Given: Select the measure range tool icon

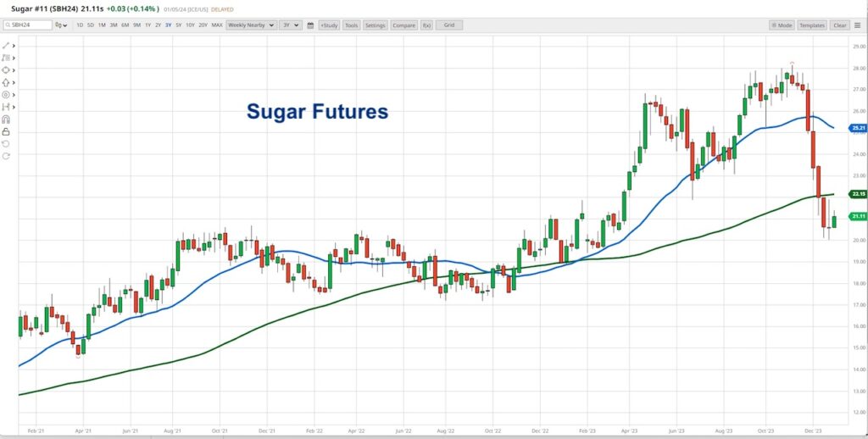Looking at the screenshot, I should [x=6, y=106].
